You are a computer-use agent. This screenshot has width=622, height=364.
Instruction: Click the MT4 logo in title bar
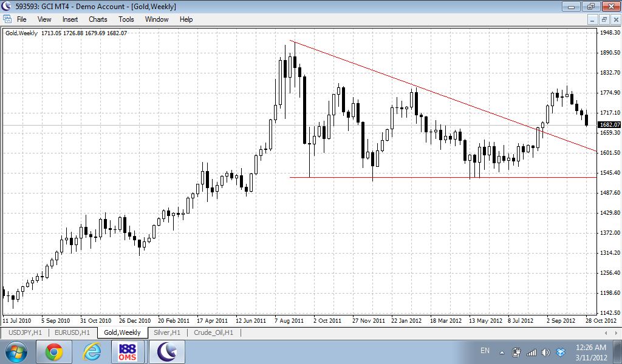pyautogui.click(x=7, y=6)
